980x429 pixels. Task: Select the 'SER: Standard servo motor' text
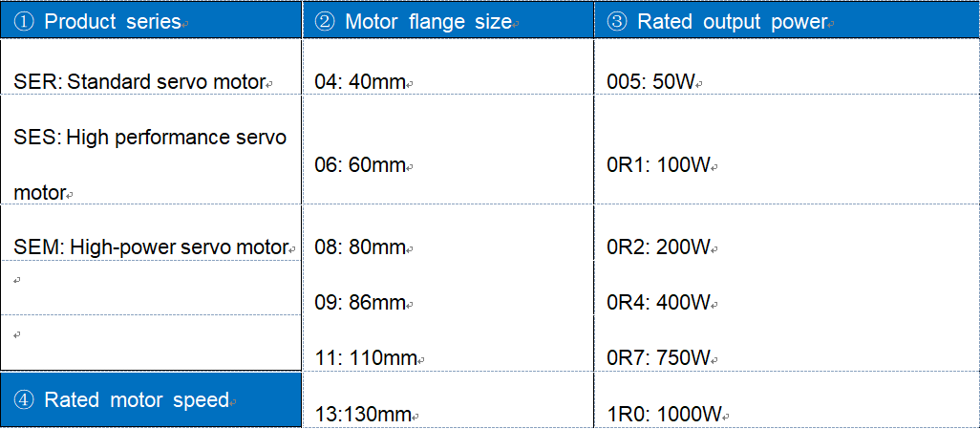(x=138, y=82)
